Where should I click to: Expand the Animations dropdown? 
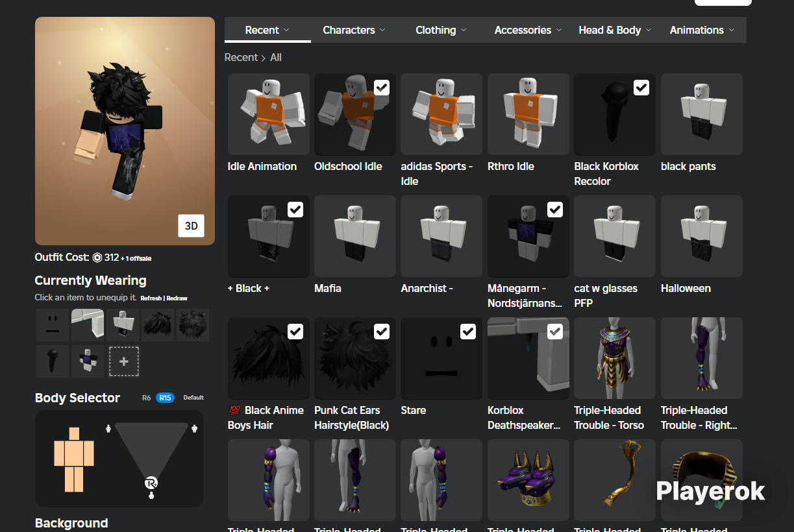[x=702, y=30]
